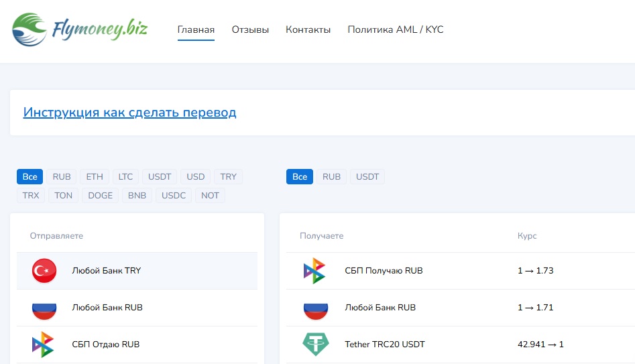Screen dimensions: 635x364
Task: Filter send currencies by NOT
Action: [210, 195]
